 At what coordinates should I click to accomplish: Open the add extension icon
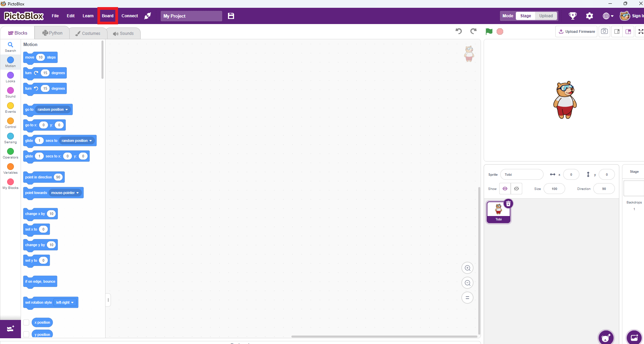pyautogui.click(x=10, y=329)
